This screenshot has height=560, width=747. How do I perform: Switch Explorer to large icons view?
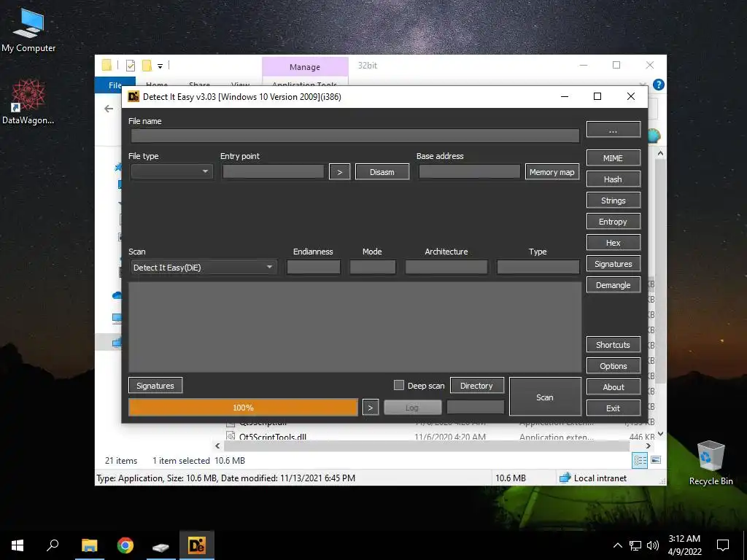pyautogui.click(x=656, y=460)
